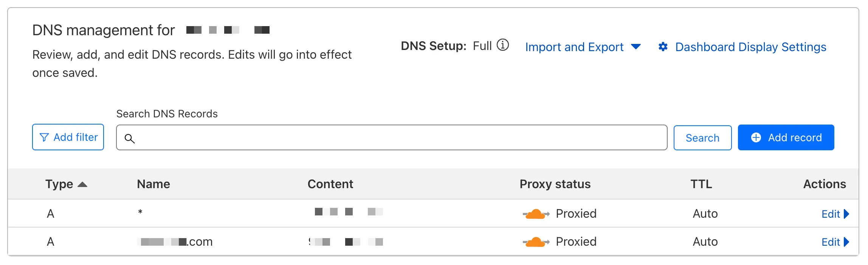This screenshot has width=868, height=265.
Task: Click the TTL column header
Action: click(701, 184)
